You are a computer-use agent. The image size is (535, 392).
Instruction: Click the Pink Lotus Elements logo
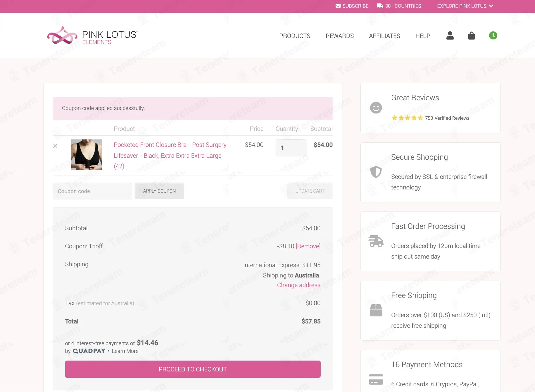(x=92, y=36)
